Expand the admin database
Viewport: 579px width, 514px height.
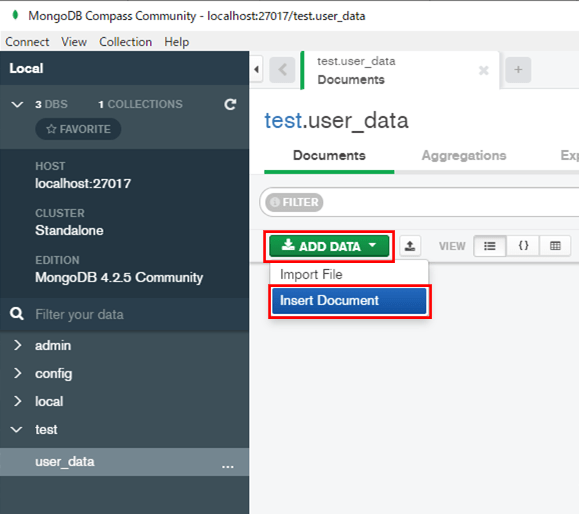click(x=17, y=345)
